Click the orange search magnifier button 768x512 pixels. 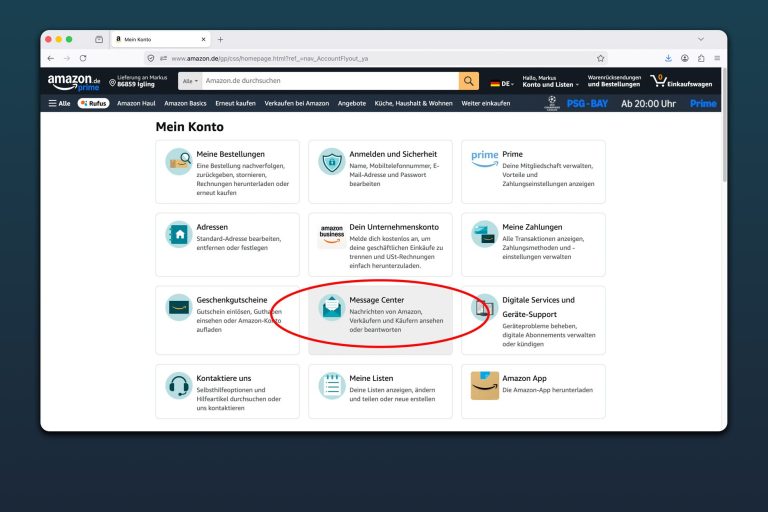(x=469, y=81)
